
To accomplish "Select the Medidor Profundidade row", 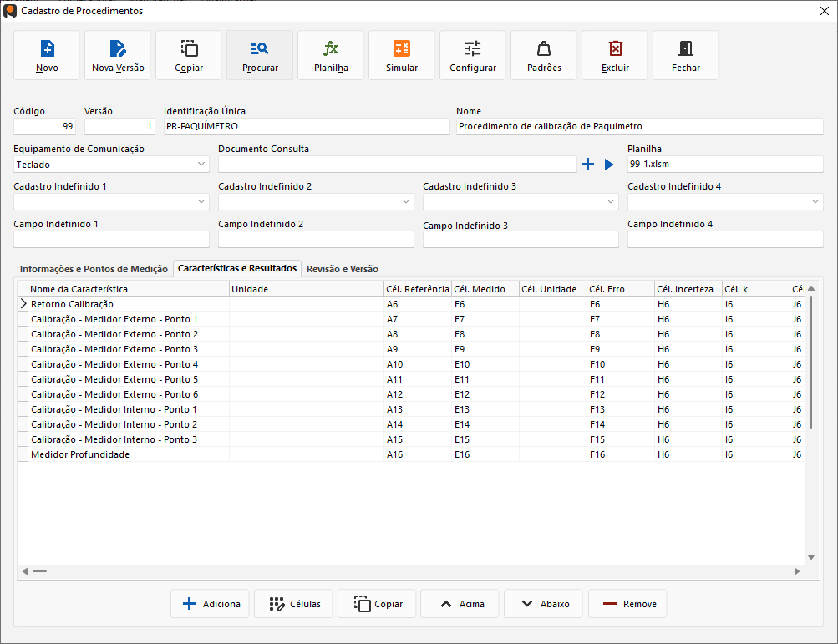I will coord(80,454).
